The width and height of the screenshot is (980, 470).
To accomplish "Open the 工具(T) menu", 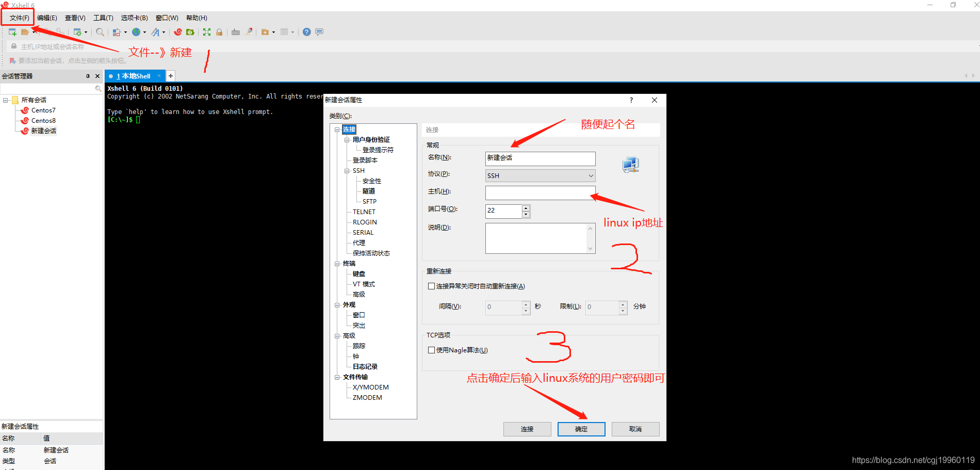I will click(x=103, y=18).
